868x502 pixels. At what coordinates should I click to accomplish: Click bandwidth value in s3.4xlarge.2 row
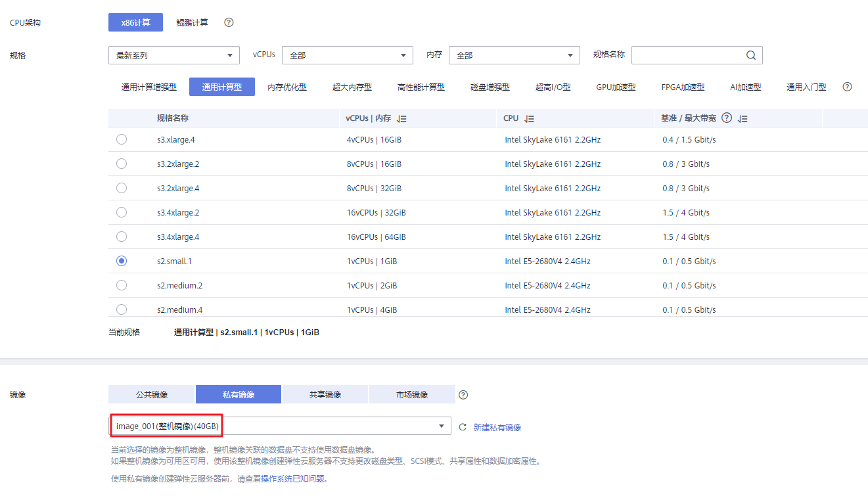tap(687, 213)
